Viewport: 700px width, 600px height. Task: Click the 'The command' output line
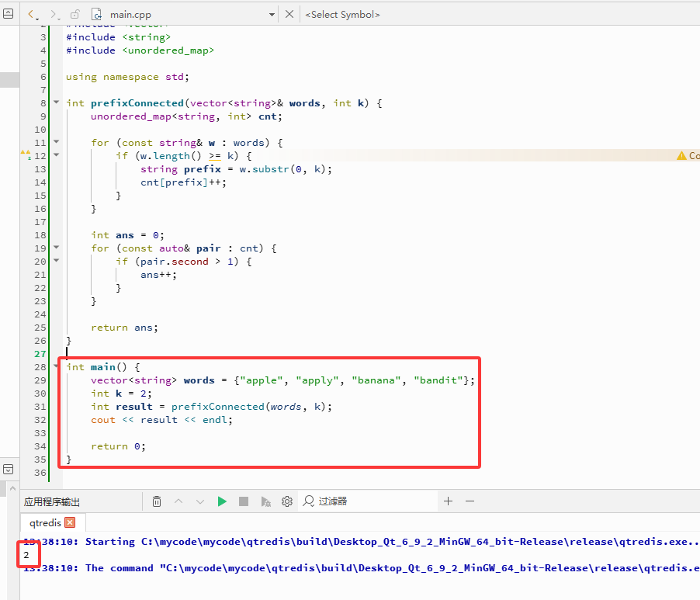360,568
